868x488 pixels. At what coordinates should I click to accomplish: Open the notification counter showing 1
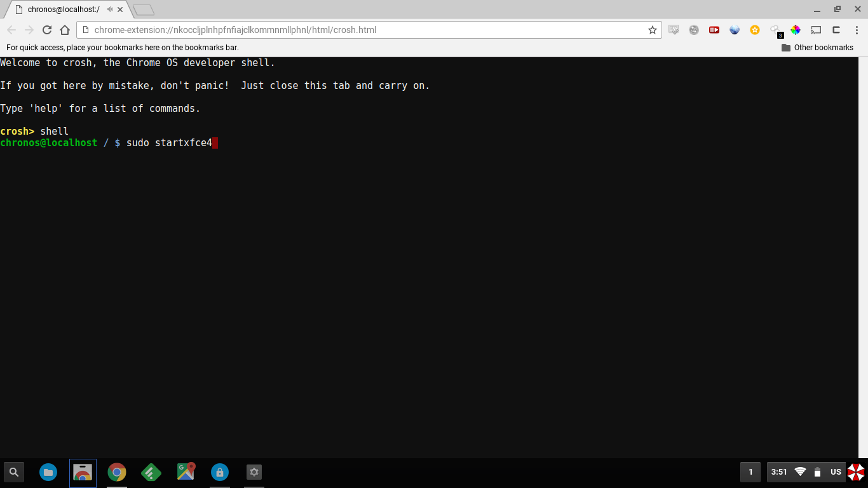[x=750, y=472]
